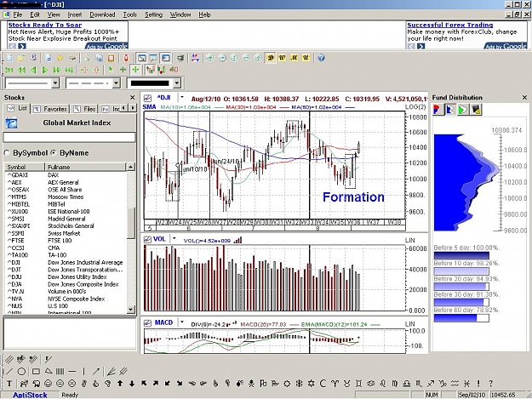Click the Before 30 day progress bar
The height and width of the screenshot is (399, 532).
(461, 302)
